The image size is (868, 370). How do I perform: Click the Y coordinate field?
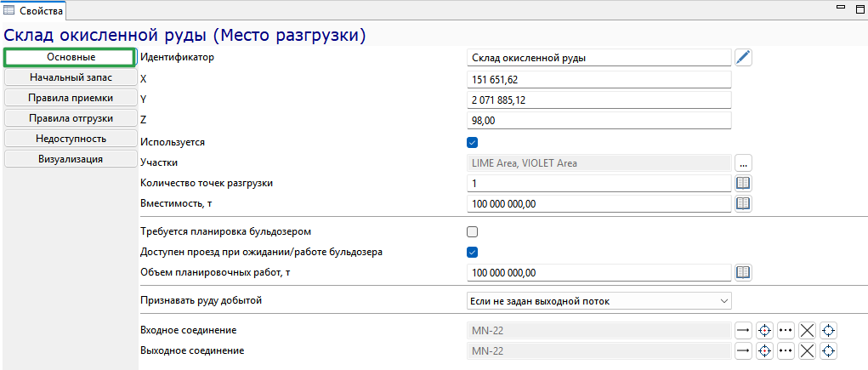click(599, 100)
